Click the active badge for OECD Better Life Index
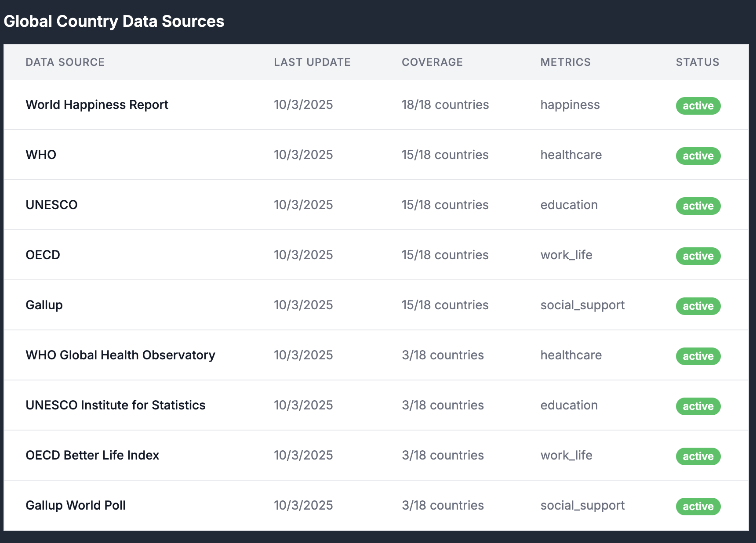The image size is (756, 543). pyautogui.click(x=698, y=456)
